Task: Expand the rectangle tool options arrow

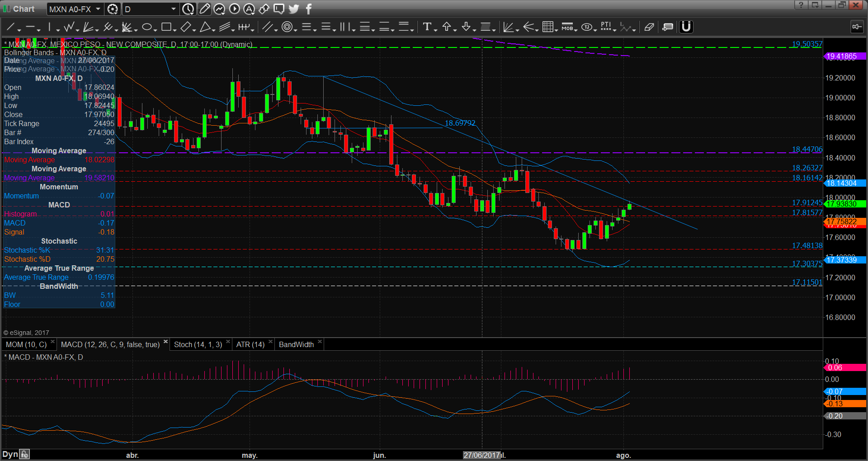Action: [x=175, y=30]
